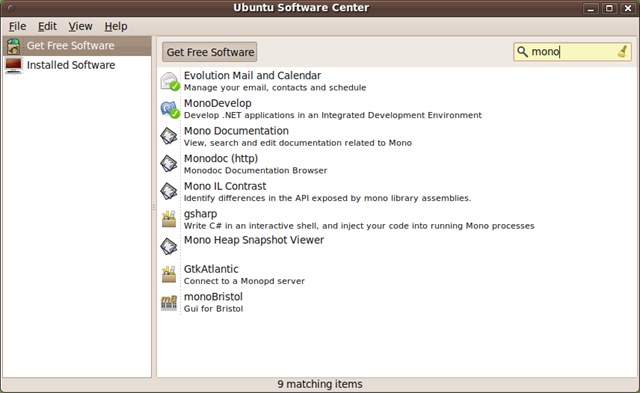Screen dimensions: 640x393
Task: Click the Monodoc (http) icon
Action: point(169,164)
